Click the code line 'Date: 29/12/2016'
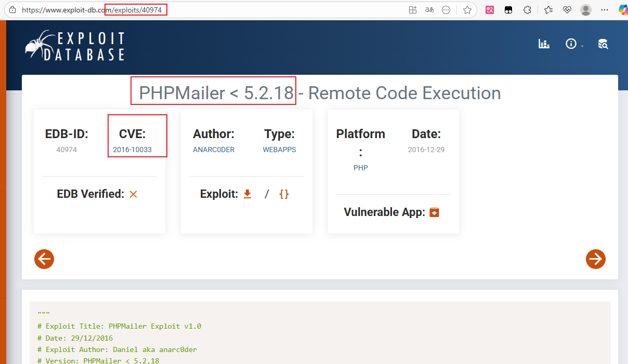This screenshot has width=628, height=364. tap(75, 338)
